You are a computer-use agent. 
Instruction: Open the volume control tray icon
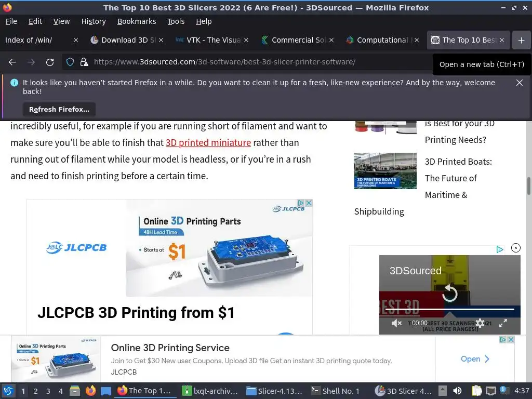pyautogui.click(x=457, y=391)
